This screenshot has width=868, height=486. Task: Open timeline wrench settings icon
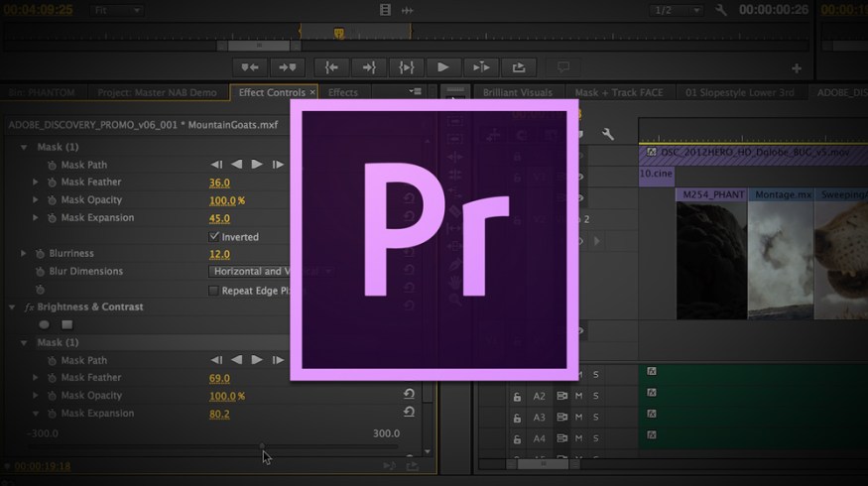[x=608, y=134]
